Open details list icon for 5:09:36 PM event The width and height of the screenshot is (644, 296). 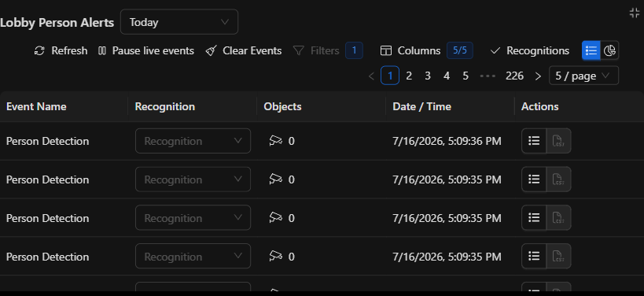pos(533,141)
